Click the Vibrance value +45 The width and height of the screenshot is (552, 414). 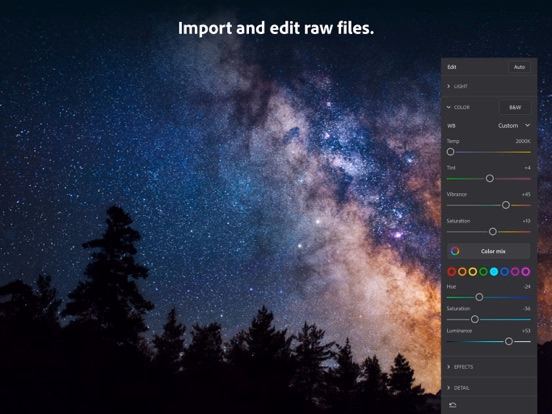(x=526, y=194)
